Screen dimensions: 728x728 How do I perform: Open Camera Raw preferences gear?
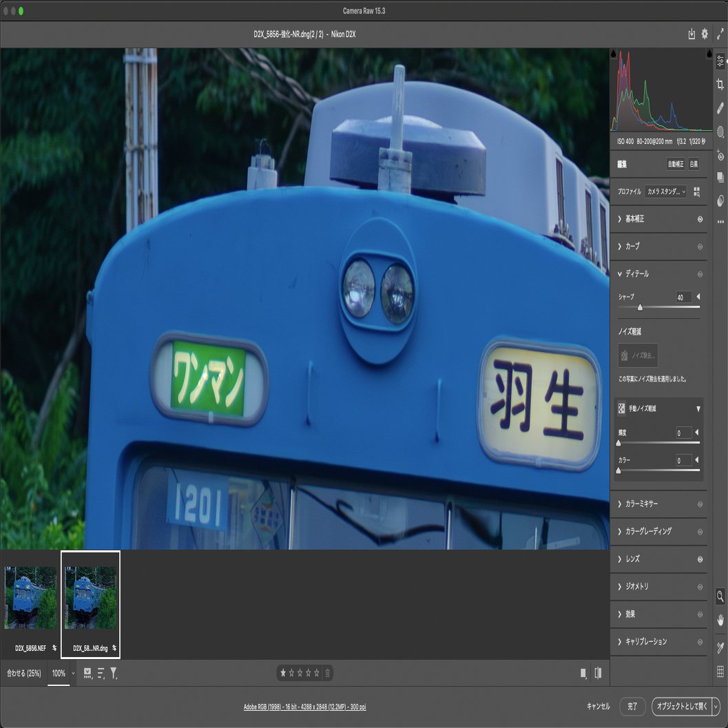tap(705, 34)
